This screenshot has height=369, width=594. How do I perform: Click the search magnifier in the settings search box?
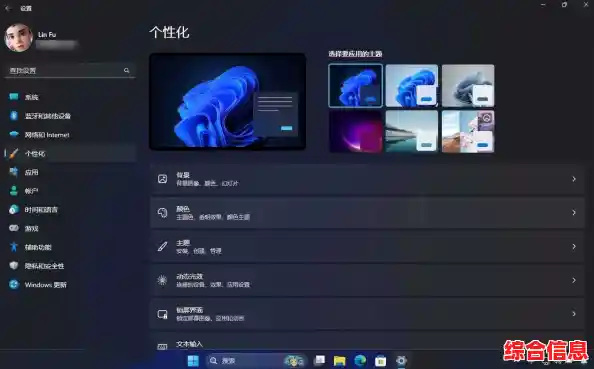pyautogui.click(x=127, y=70)
